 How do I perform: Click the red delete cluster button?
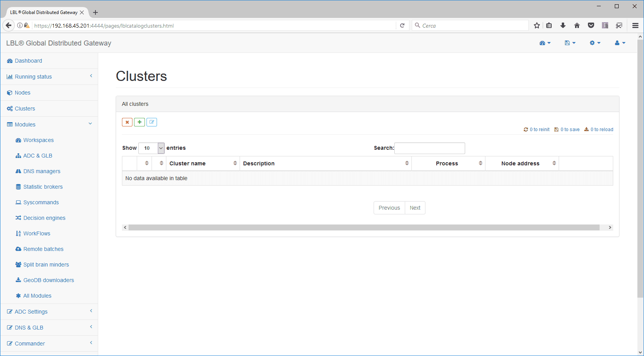[127, 122]
